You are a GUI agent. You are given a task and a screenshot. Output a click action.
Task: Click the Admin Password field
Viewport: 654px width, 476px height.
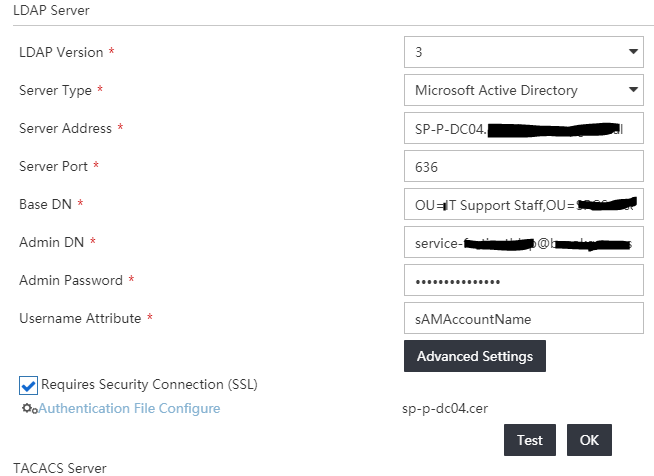523,281
